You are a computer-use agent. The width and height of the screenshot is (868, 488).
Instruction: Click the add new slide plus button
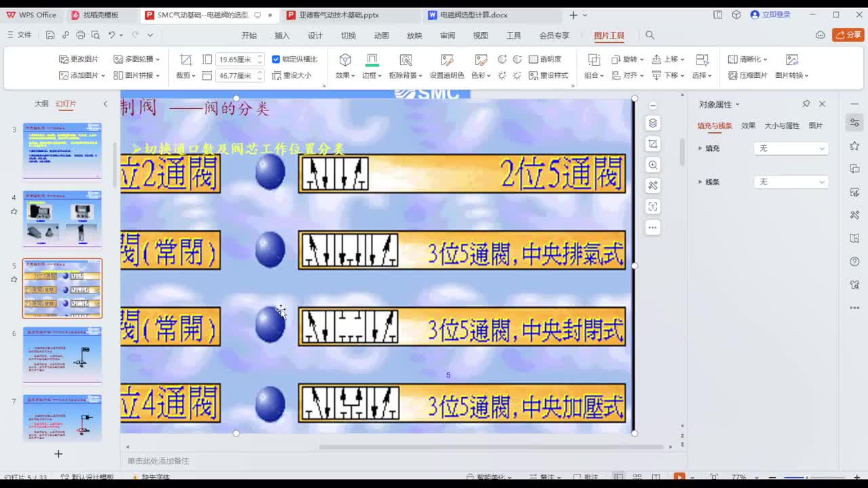coord(58,454)
